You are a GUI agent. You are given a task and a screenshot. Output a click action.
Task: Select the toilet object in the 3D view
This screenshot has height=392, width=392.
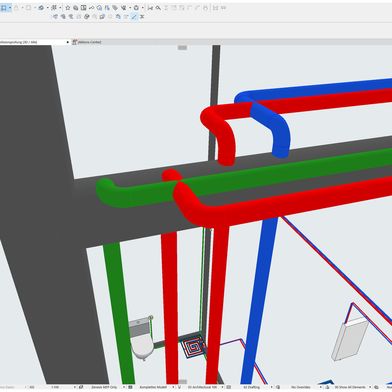tap(142, 339)
